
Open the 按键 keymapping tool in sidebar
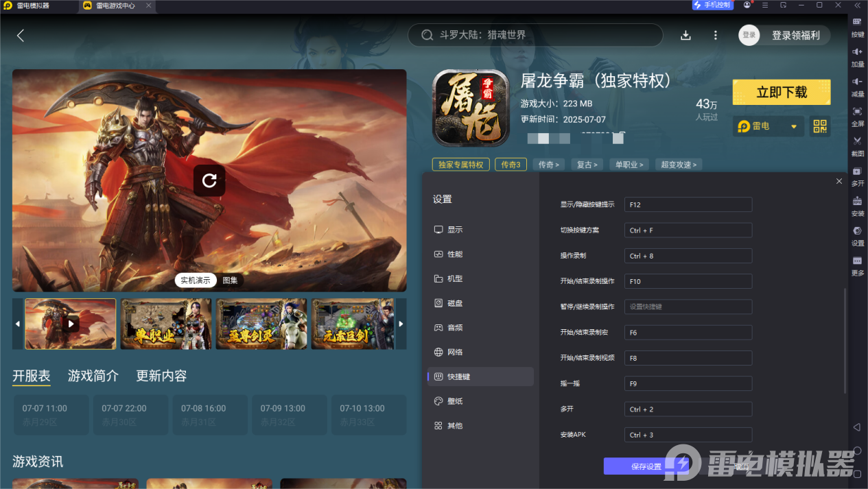point(857,26)
